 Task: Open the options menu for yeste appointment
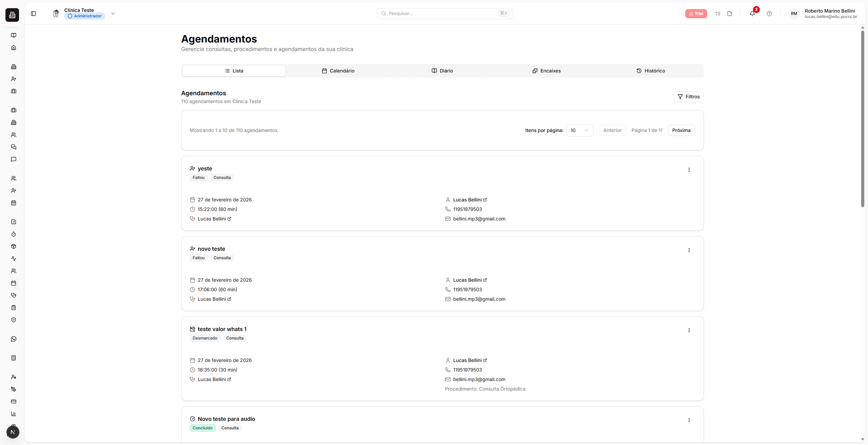click(689, 170)
